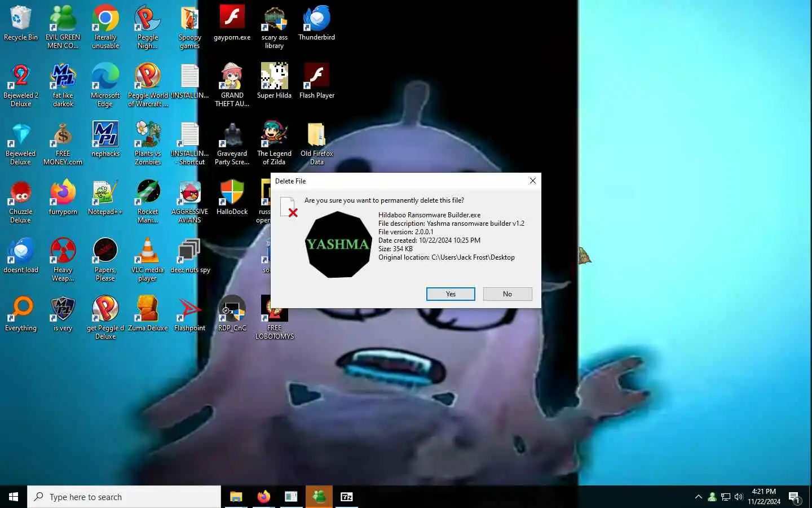This screenshot has height=508, width=812.
Task: Select the Bejeweled Deluxe diamond icon
Action: (21, 143)
